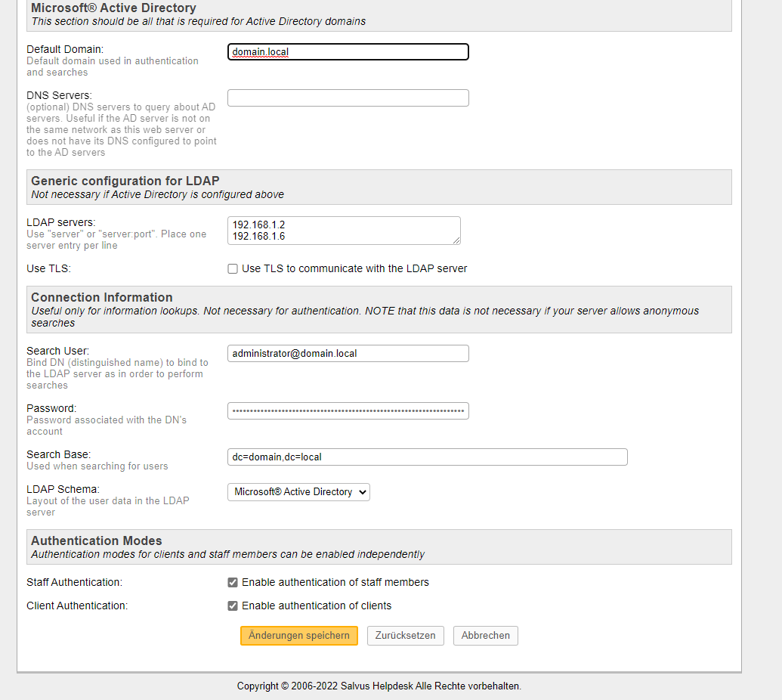Click into the Password field
Image resolution: width=782 pixels, height=700 pixels.
coord(348,411)
